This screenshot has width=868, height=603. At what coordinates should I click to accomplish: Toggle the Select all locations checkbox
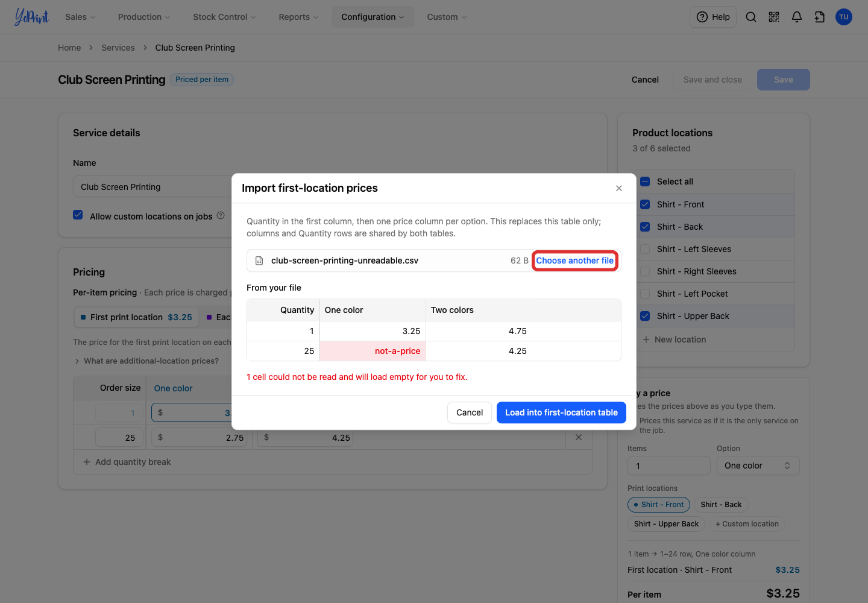[645, 182]
